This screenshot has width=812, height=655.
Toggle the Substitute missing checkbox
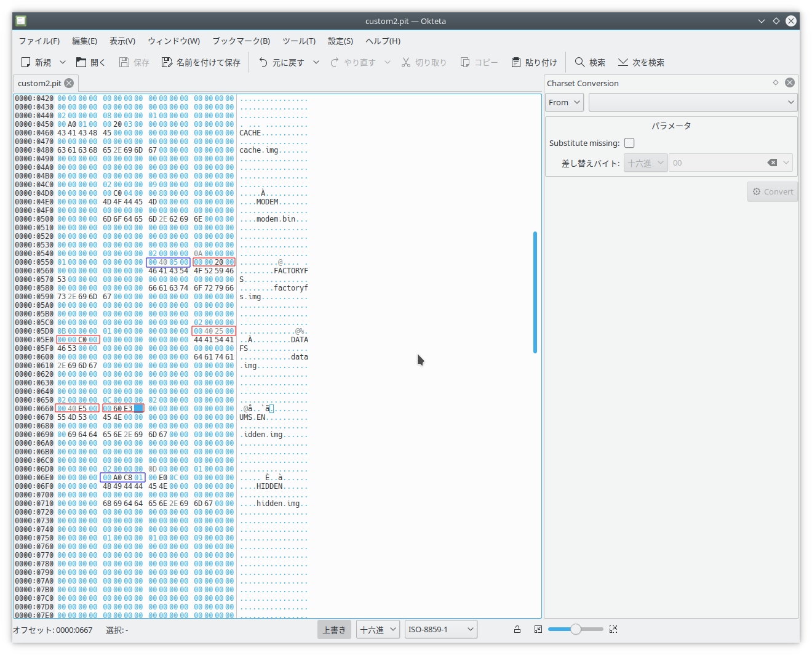click(x=629, y=143)
